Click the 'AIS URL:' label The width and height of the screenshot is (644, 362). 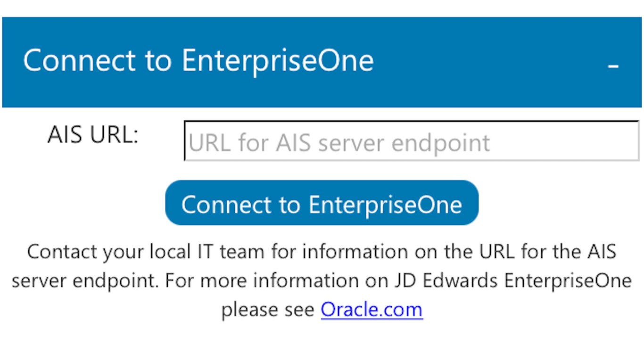pos(93,135)
